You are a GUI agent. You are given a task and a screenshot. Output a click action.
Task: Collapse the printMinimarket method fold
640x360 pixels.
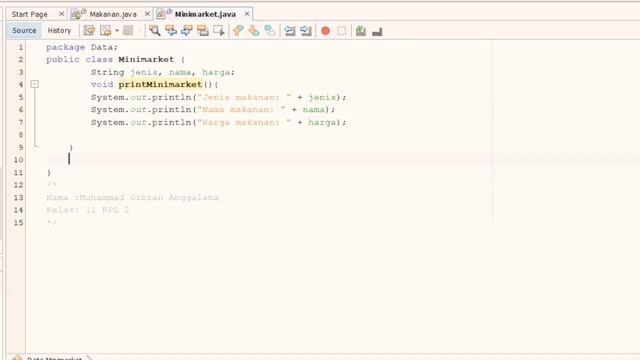coord(35,84)
